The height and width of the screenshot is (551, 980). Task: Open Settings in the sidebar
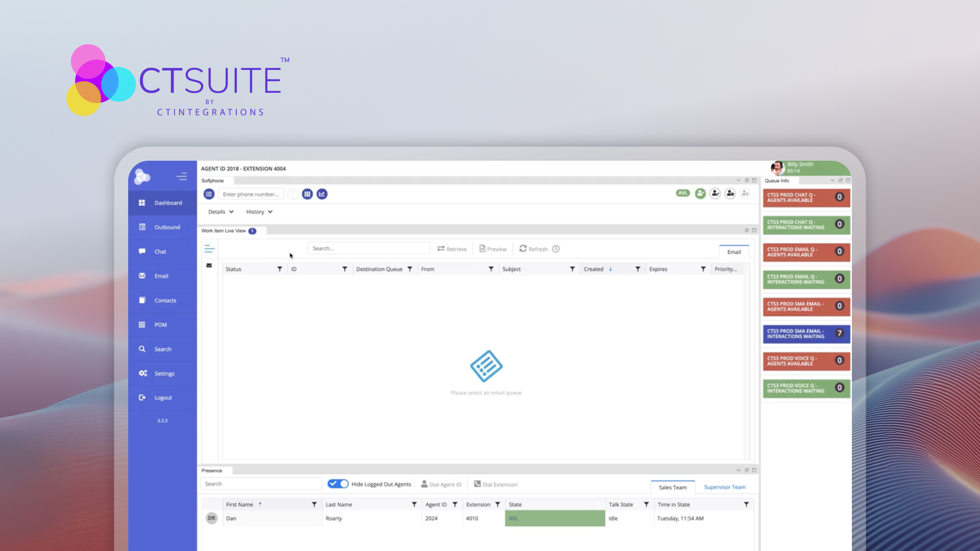(162, 373)
